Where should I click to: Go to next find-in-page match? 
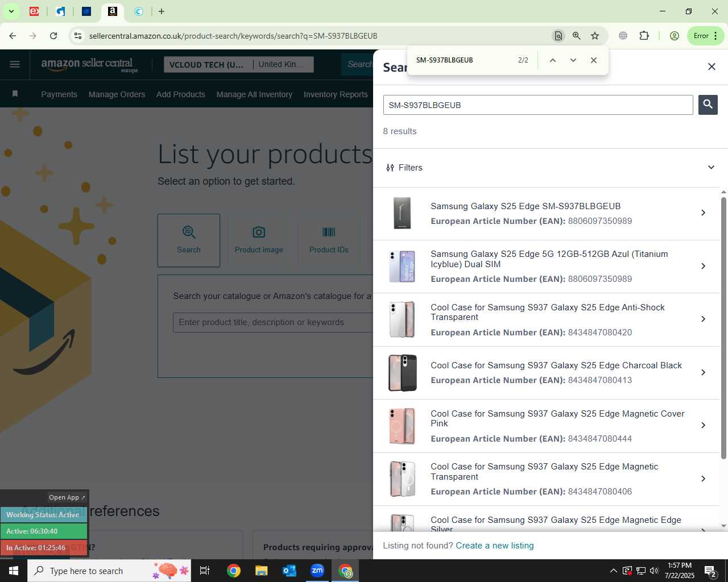[x=573, y=60]
